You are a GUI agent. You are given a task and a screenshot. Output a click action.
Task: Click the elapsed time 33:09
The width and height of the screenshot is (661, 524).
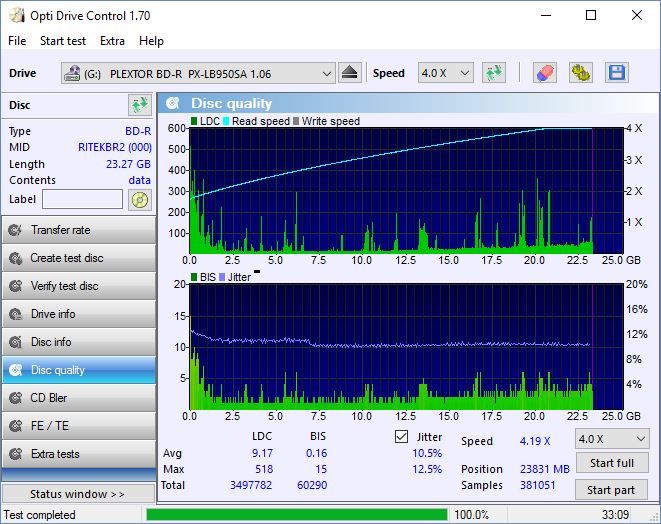615,515
